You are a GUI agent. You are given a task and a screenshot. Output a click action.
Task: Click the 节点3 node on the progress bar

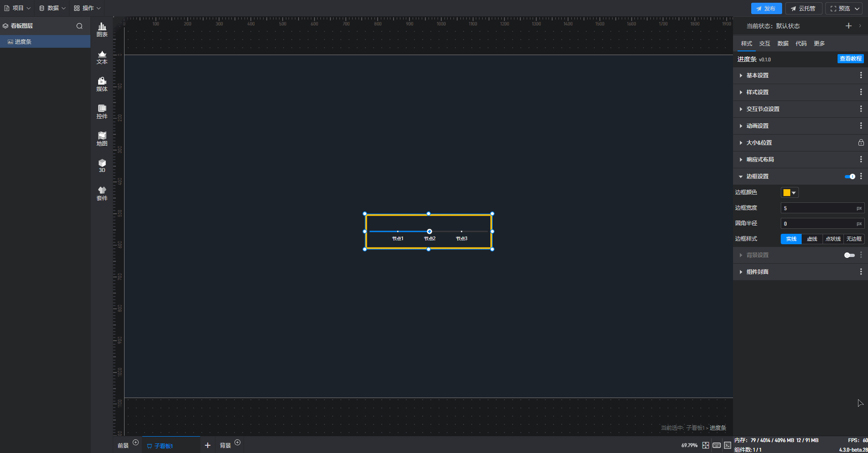461,232
